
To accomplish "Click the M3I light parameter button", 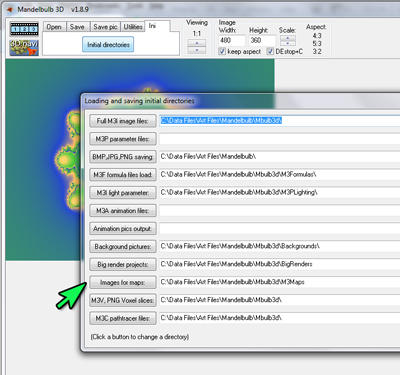I will click(123, 193).
